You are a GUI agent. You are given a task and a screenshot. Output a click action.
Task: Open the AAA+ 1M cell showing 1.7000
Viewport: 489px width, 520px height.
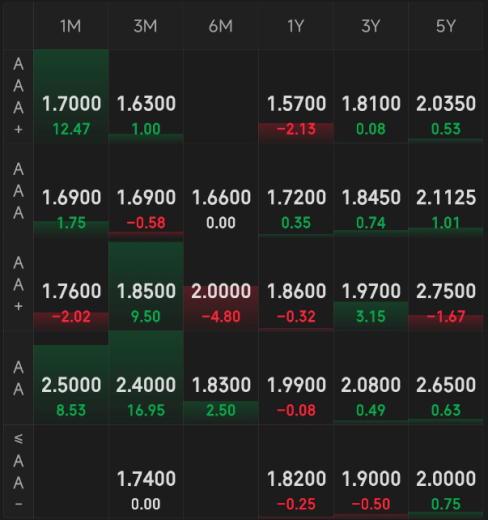(x=71, y=96)
